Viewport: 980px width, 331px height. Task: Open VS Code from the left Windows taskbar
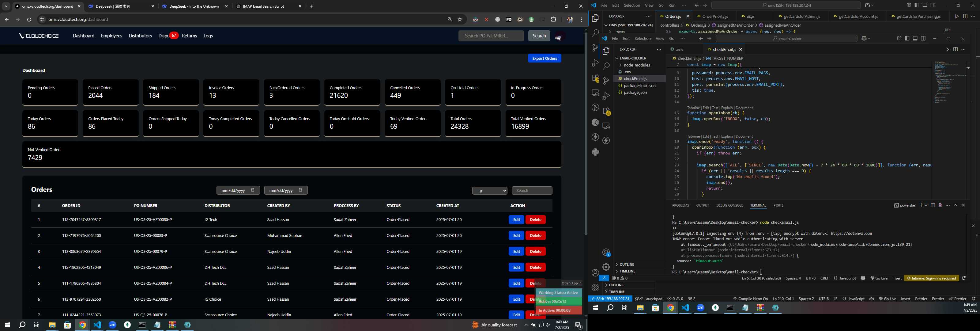pyautogui.click(x=97, y=325)
